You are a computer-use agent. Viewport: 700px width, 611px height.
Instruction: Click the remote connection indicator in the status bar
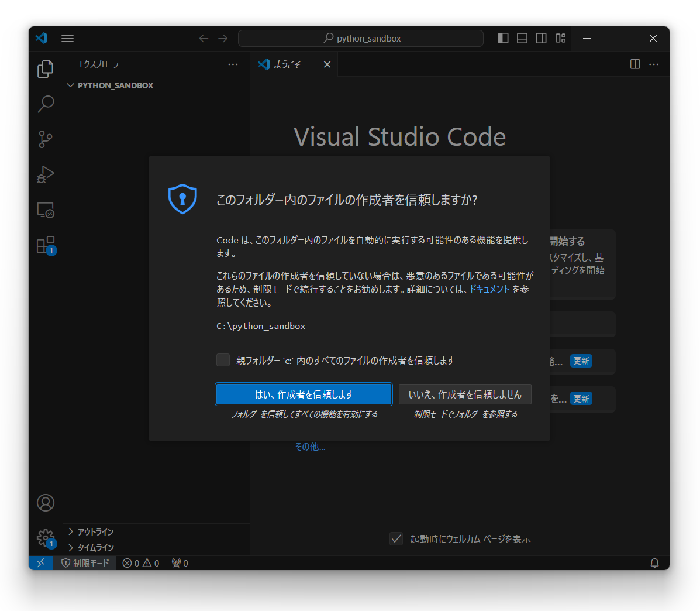point(41,563)
